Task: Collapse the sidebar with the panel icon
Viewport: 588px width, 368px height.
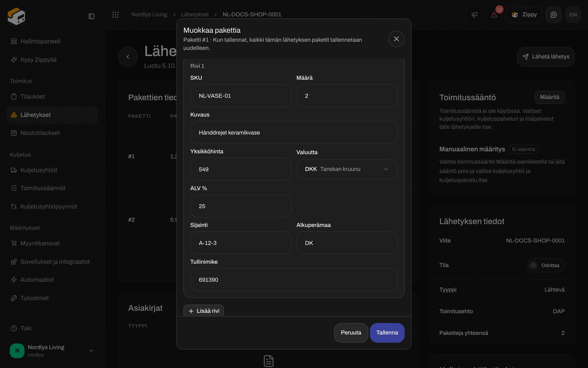Action: [91, 16]
